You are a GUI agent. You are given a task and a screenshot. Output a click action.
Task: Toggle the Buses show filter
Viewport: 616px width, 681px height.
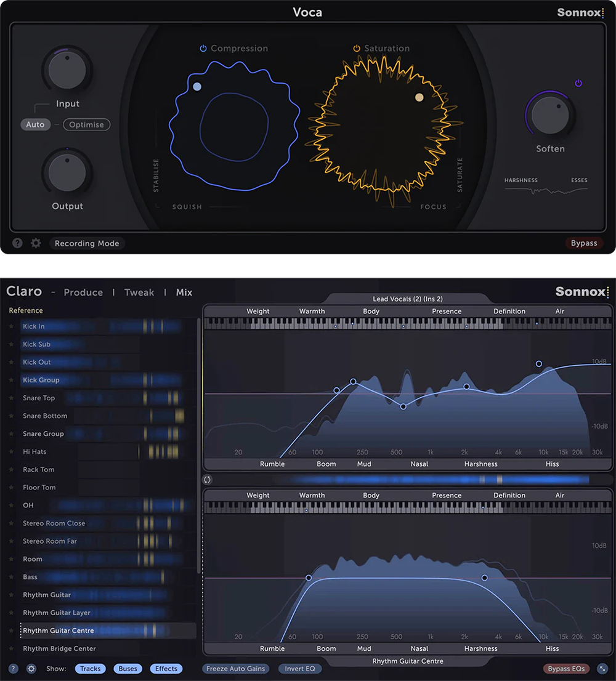(128, 669)
